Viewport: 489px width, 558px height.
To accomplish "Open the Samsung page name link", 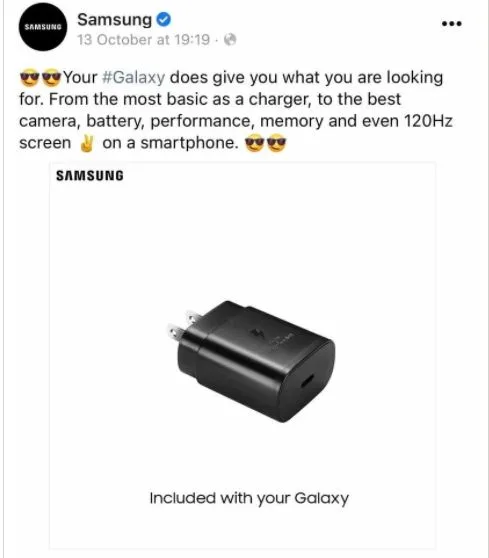I will pos(115,19).
